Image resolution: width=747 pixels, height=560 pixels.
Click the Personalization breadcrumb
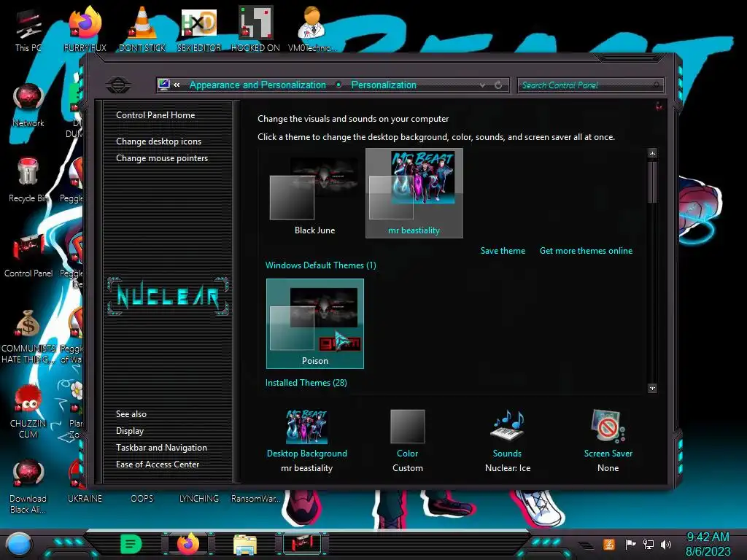[384, 85]
